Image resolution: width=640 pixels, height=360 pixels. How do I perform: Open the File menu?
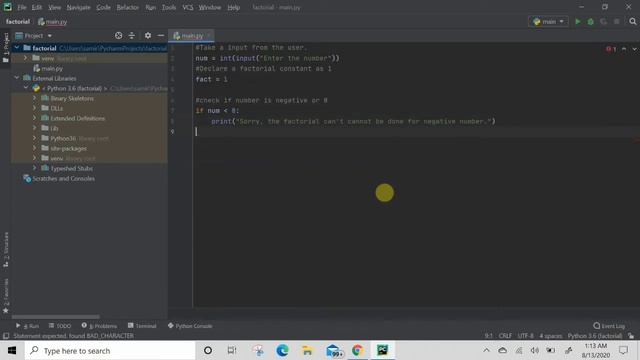click(x=22, y=7)
